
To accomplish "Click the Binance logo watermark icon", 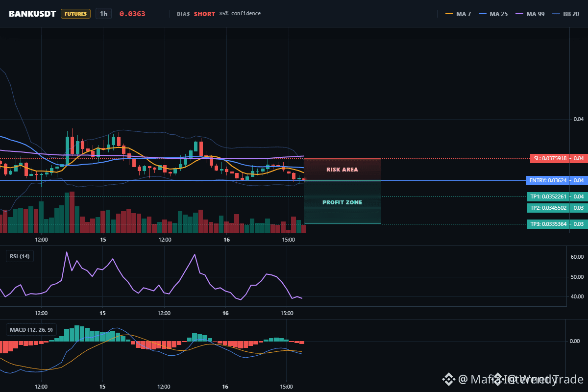I will click(x=449, y=379).
